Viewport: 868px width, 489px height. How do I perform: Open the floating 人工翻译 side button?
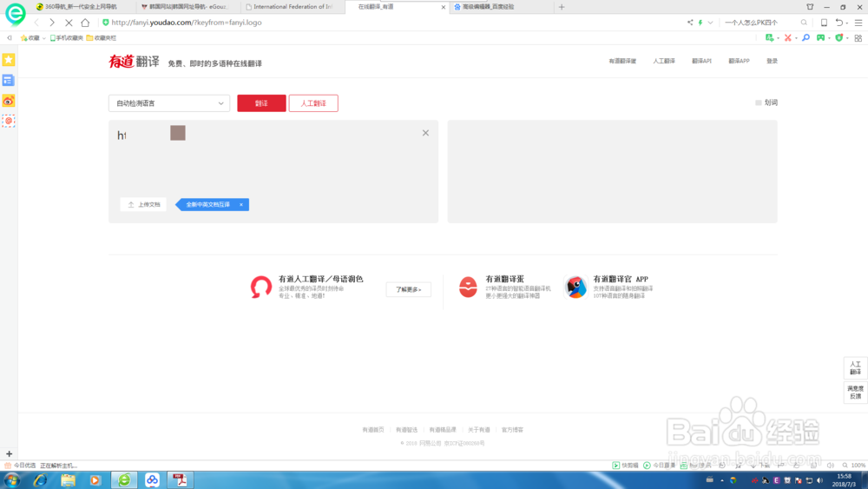point(855,367)
